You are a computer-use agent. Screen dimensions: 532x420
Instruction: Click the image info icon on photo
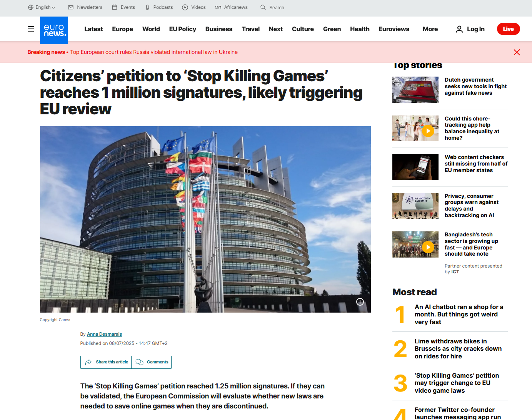pos(360,302)
